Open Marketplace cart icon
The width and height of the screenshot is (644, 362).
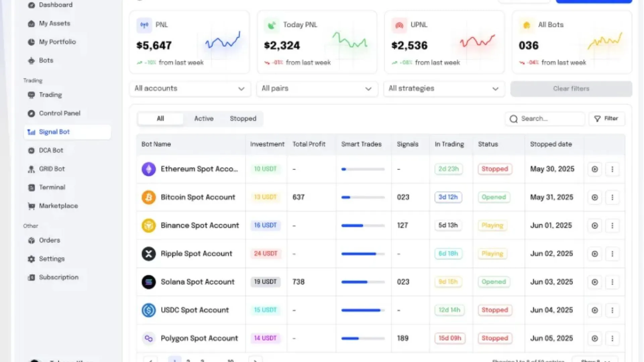[x=31, y=206]
